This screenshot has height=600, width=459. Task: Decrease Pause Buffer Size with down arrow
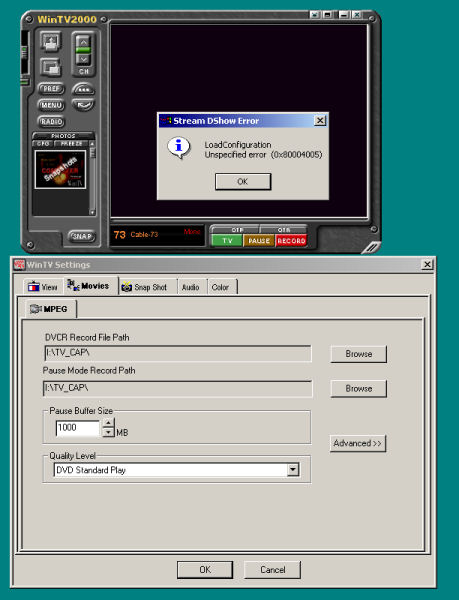point(109,432)
